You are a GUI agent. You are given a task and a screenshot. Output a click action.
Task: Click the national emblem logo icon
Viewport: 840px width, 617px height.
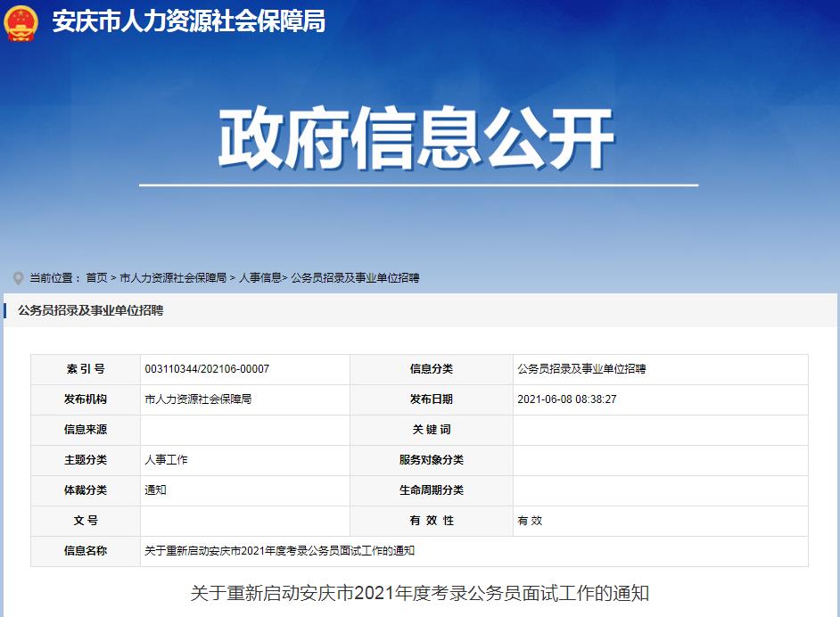[x=21, y=21]
